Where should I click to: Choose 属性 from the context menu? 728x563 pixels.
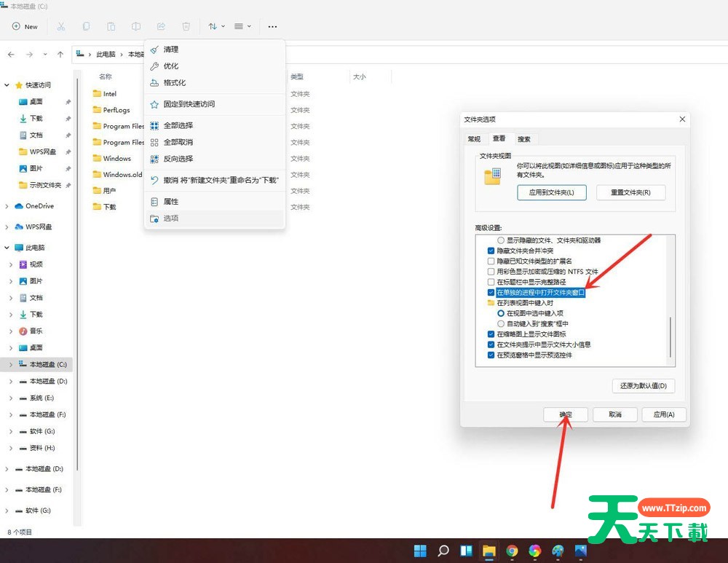tap(171, 202)
